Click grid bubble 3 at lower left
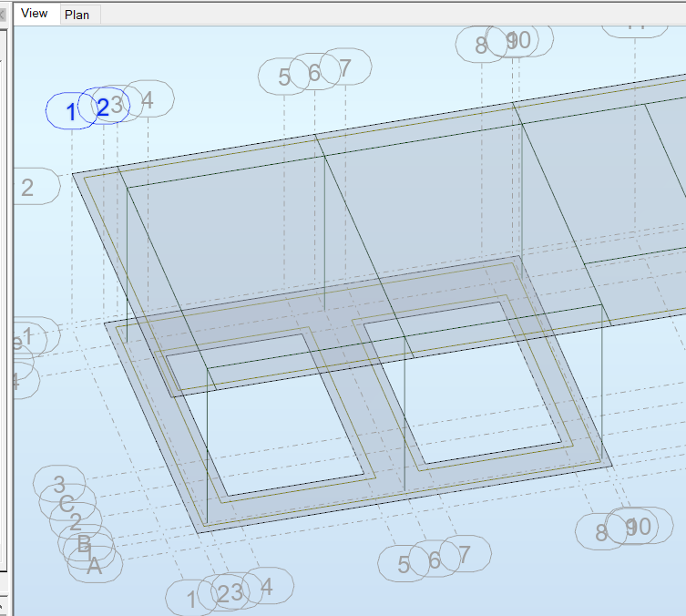Screen dimensions: 686x616 [x=59, y=484]
